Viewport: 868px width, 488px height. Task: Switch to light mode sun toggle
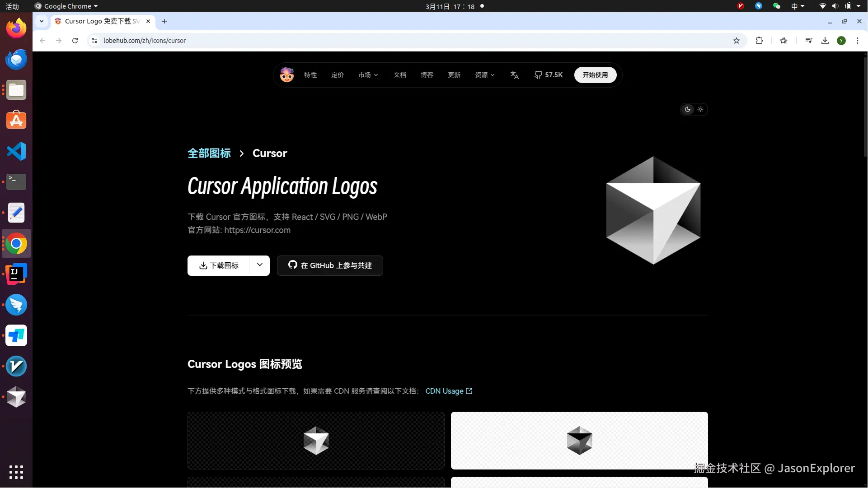pyautogui.click(x=700, y=109)
